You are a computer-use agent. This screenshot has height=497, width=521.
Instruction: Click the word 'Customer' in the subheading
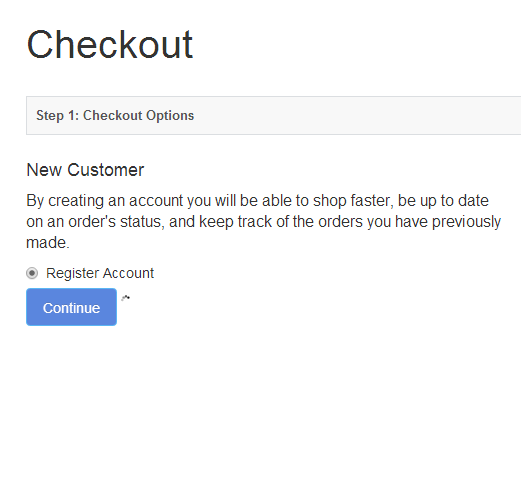pos(105,170)
